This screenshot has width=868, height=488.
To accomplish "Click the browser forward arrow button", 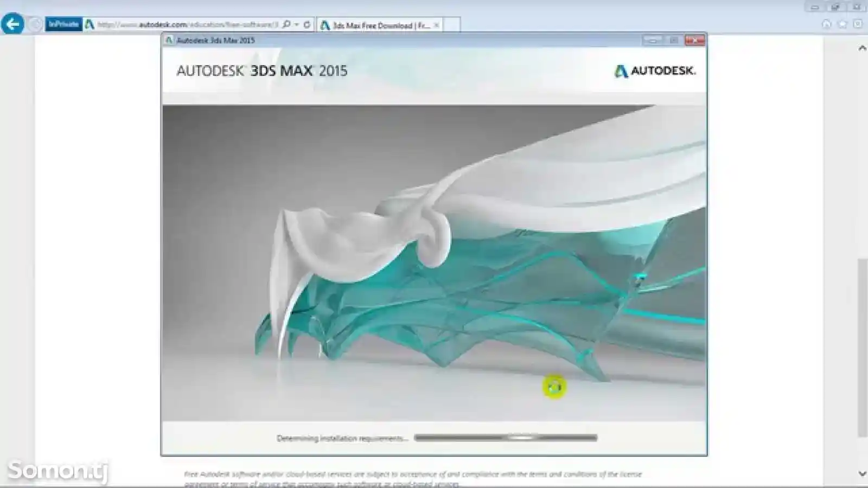I will pyautogui.click(x=35, y=24).
